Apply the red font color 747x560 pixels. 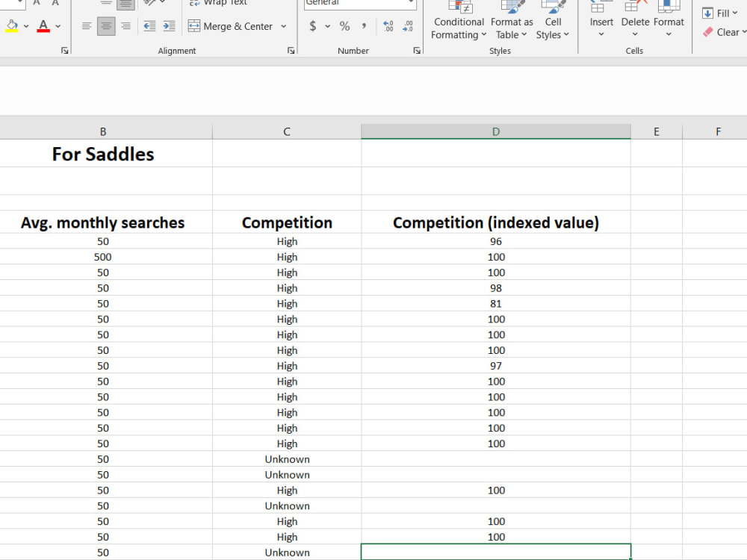[43, 26]
